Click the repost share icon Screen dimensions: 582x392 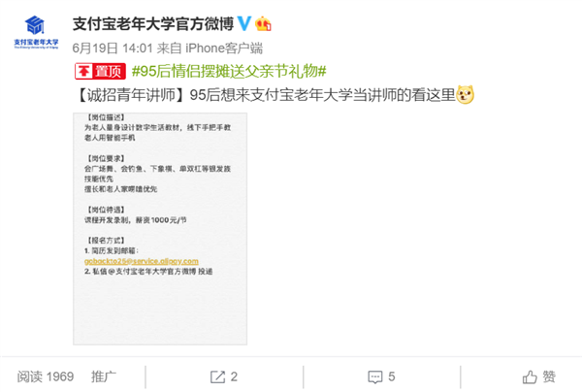217,376
